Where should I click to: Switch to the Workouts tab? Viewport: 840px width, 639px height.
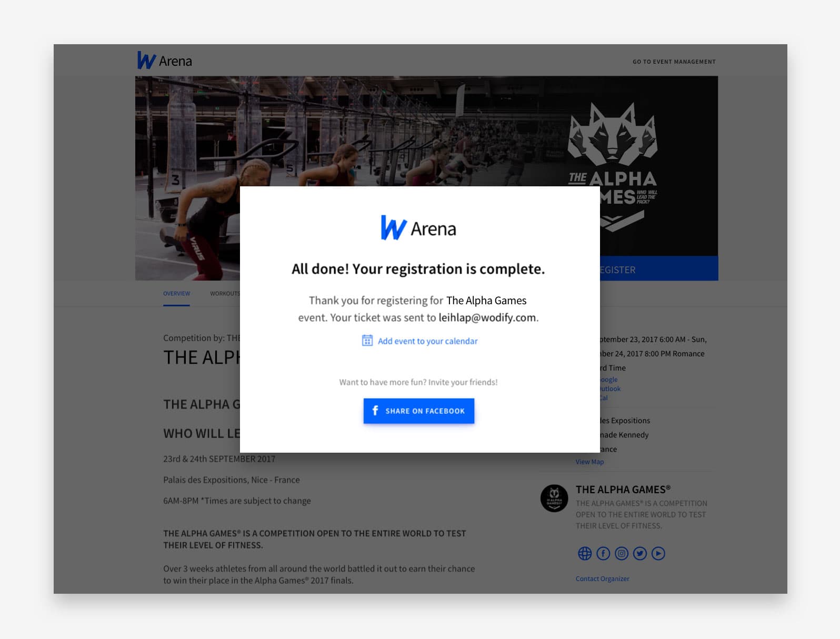225,294
